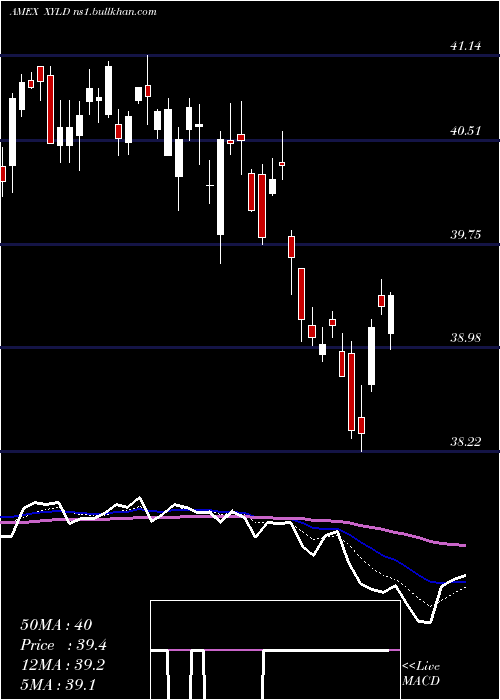
Task: Click the 12MA : 39.2 readout
Action: point(62,664)
